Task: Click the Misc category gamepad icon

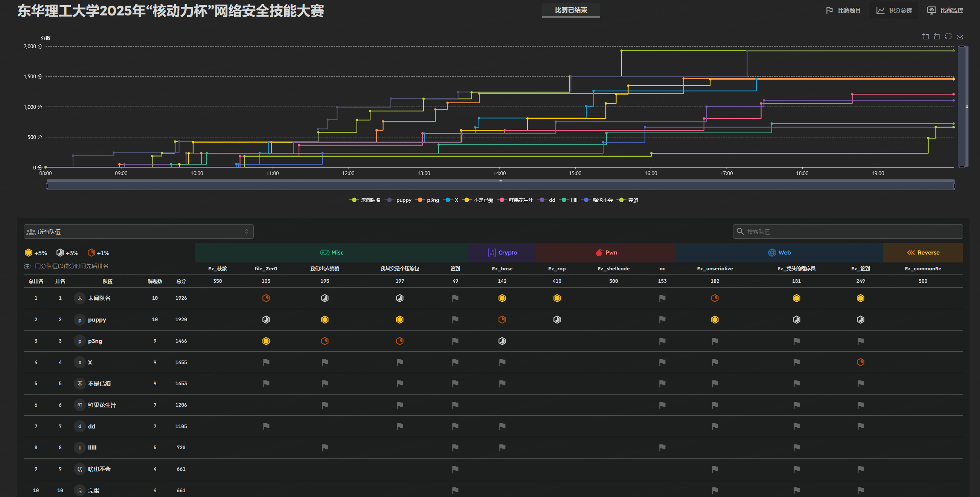Action: (324, 253)
